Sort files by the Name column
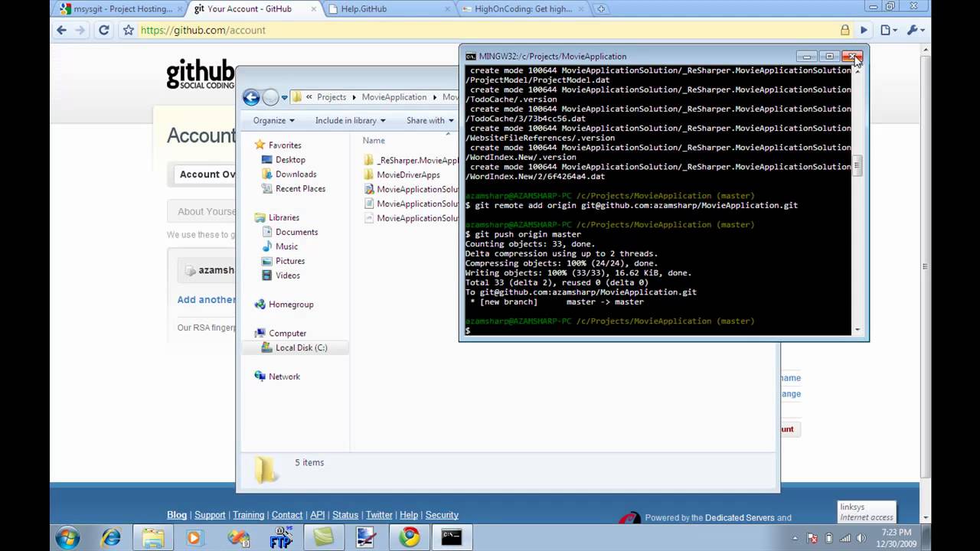The height and width of the screenshot is (551, 980). tap(374, 141)
